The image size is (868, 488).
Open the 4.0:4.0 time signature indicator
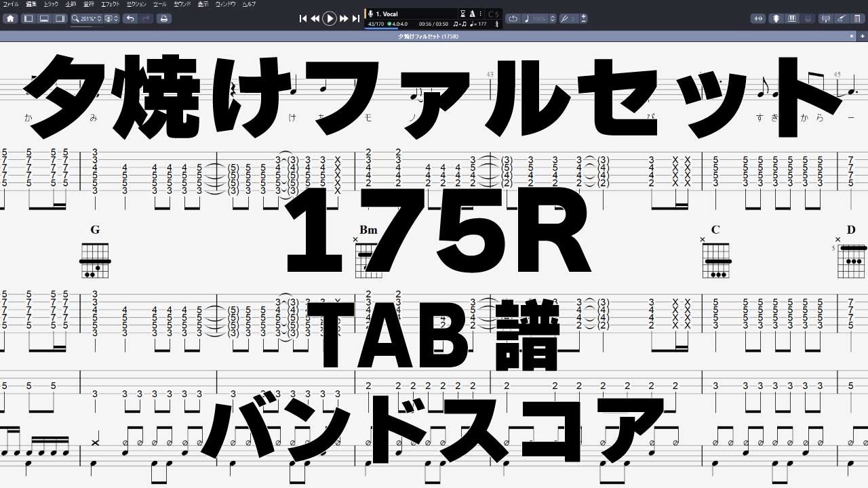point(398,24)
